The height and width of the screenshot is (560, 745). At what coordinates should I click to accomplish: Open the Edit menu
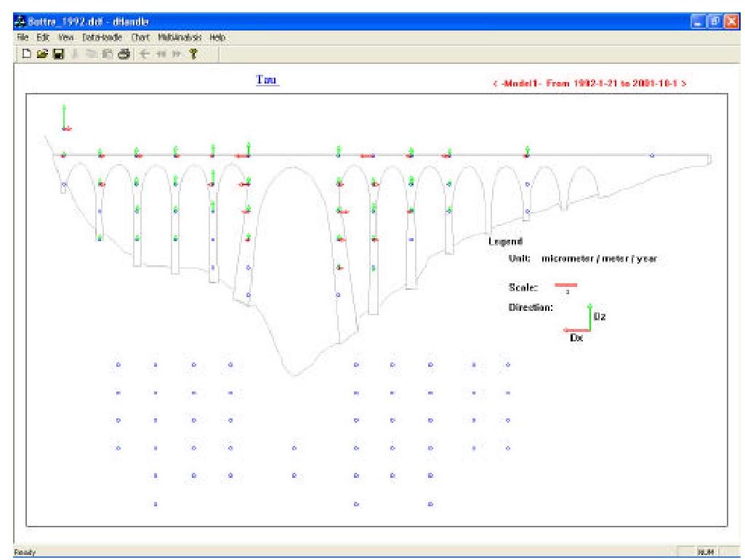pos(43,37)
